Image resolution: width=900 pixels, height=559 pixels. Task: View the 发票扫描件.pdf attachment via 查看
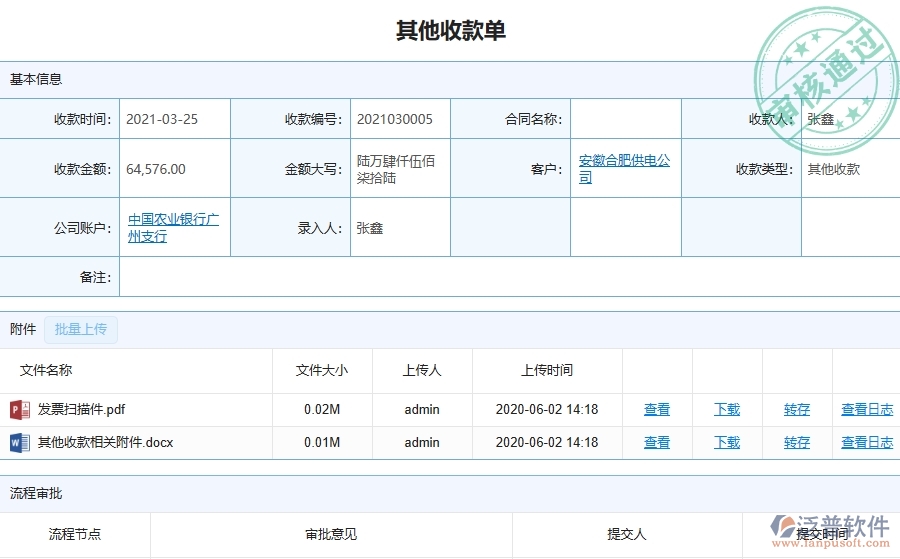[657, 409]
